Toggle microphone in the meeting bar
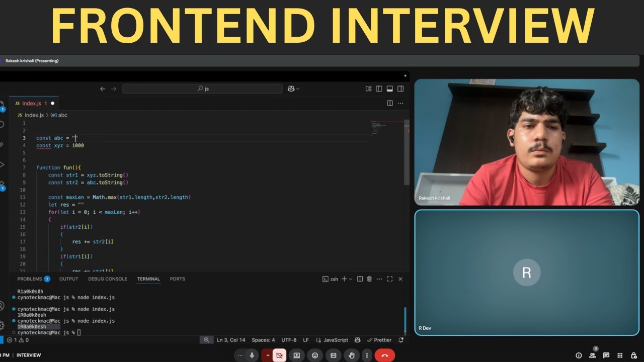Viewport: 644px width, 362px height. [x=252, y=355]
